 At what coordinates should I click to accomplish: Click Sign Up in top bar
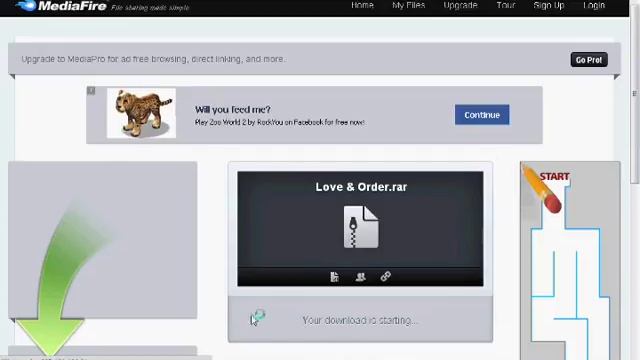point(549,6)
